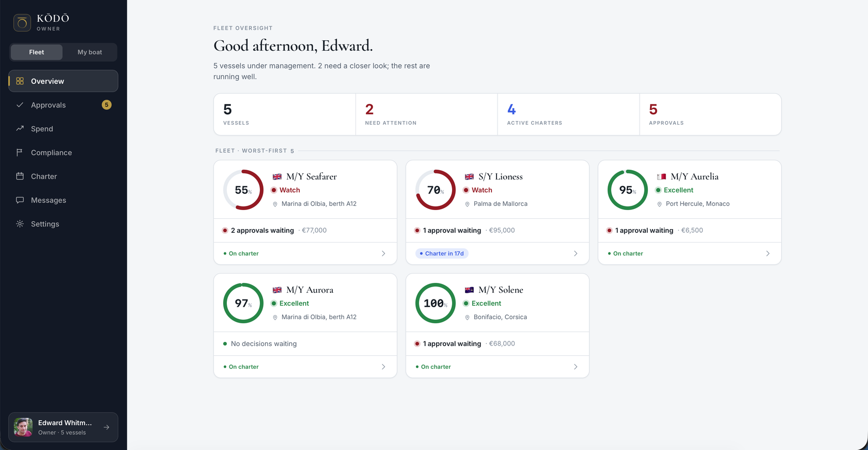Click the Approvals checkmark icon
868x450 pixels.
click(20, 105)
